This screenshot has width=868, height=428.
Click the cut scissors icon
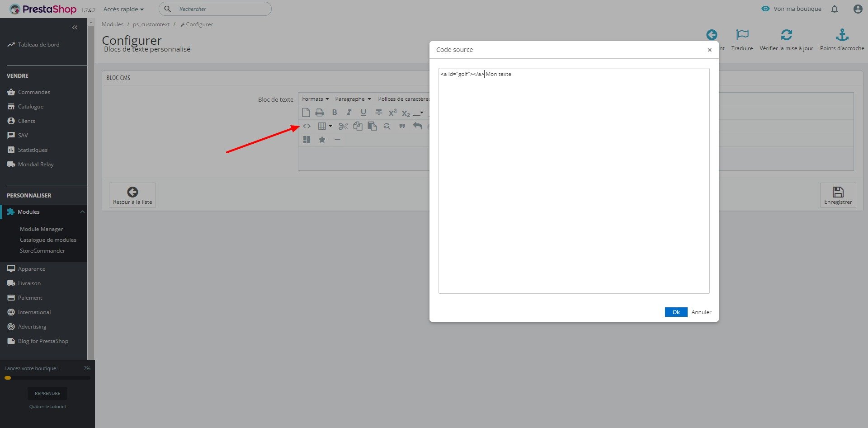coord(343,126)
